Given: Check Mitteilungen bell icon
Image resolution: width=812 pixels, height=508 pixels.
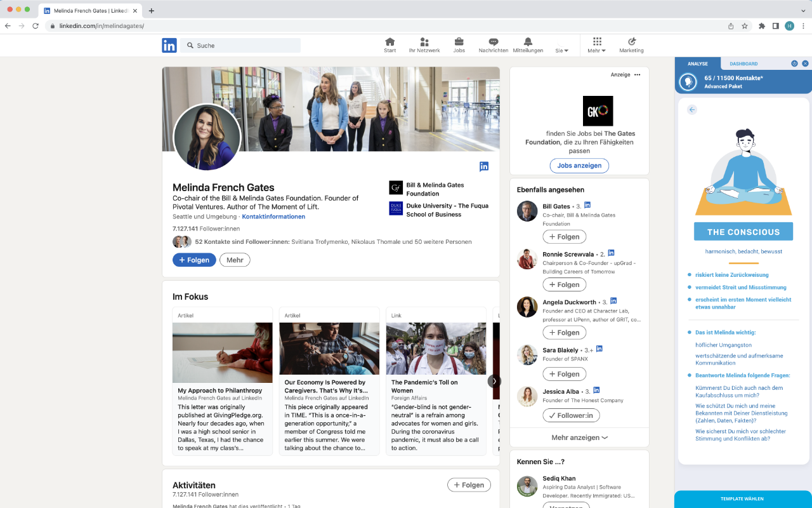Looking at the screenshot, I should click(528, 42).
